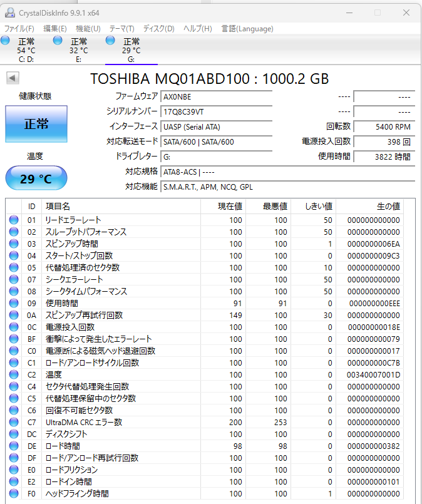Click the status icon for row BF 衝撃エラーレート
The image size is (422, 504).
(14, 339)
